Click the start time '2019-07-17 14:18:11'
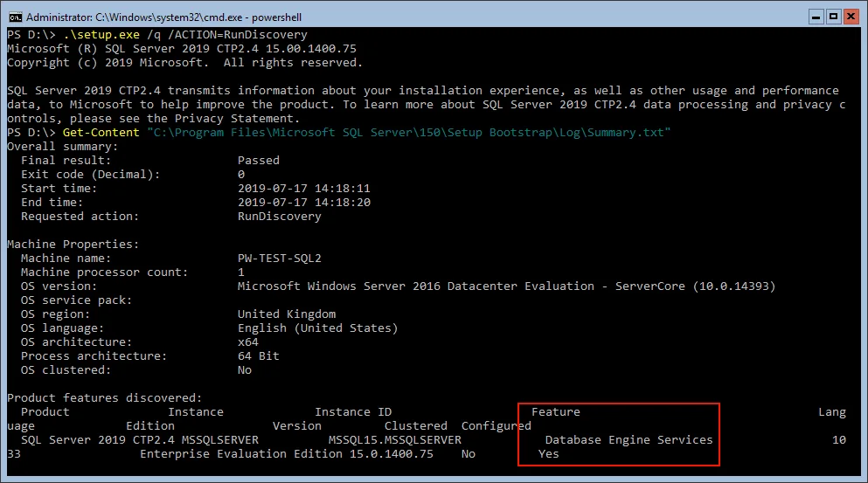The image size is (868, 483). point(304,189)
